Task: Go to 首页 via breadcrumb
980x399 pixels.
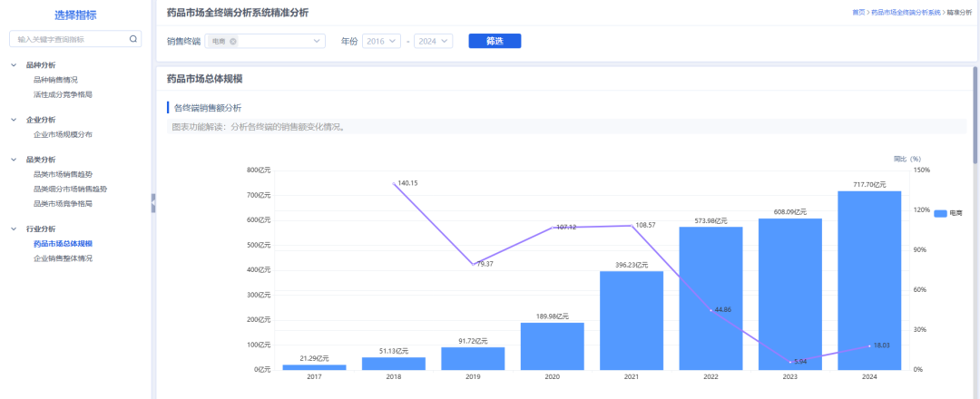Action: 858,13
